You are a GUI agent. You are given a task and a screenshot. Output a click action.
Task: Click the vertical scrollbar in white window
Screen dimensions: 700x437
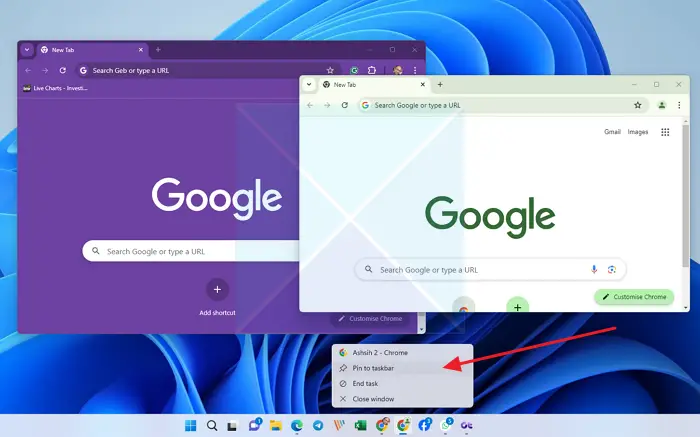(686, 196)
